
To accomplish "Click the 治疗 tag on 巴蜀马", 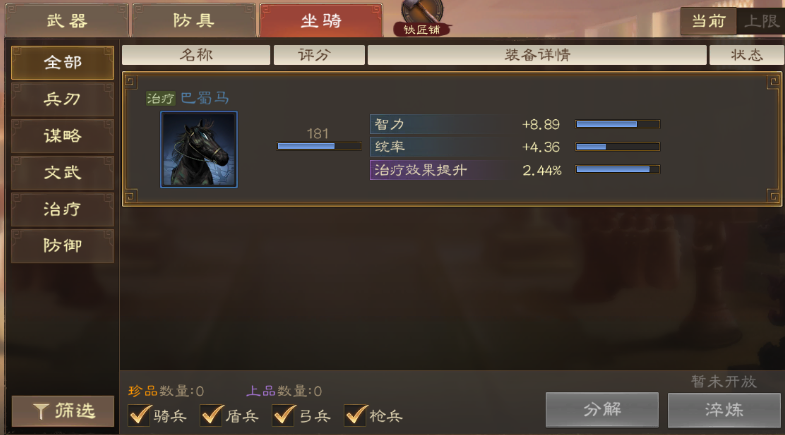I will [160, 98].
